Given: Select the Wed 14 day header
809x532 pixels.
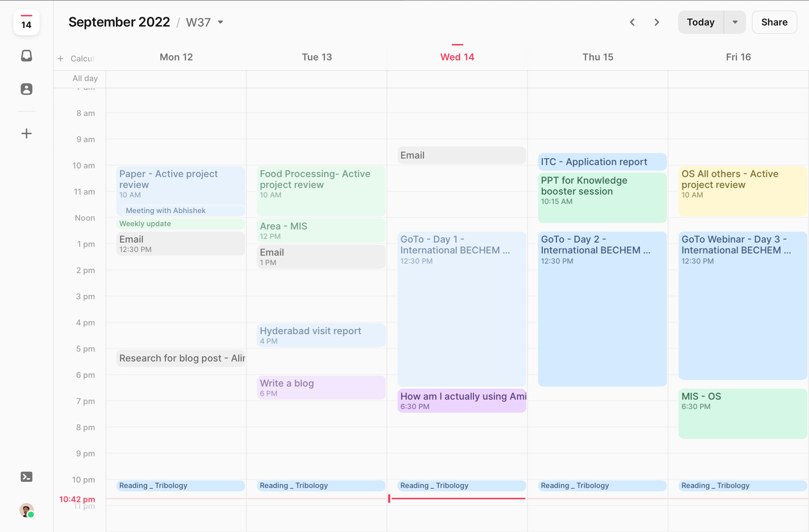Looking at the screenshot, I should pyautogui.click(x=457, y=57).
